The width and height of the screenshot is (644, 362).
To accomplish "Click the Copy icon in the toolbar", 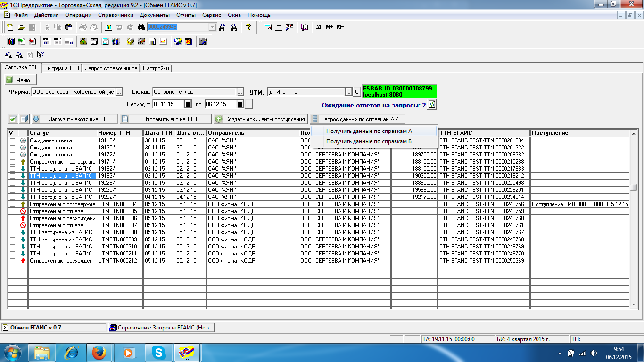I will click(x=58, y=27).
